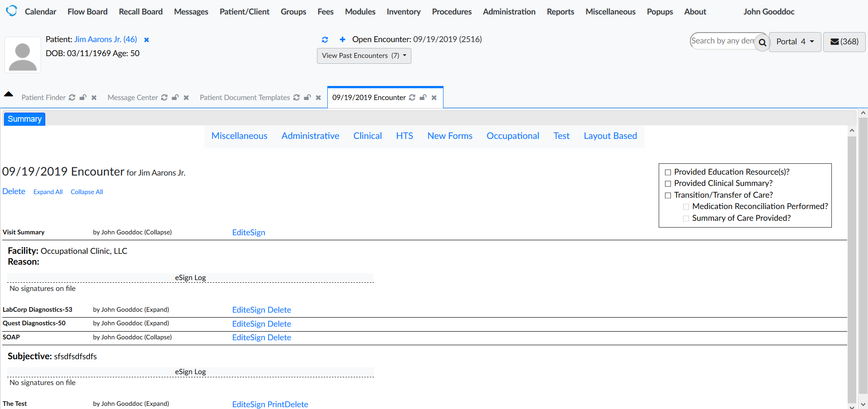Refresh the Open Encounter using the sync icon
This screenshot has width=868, height=409.
[325, 39]
